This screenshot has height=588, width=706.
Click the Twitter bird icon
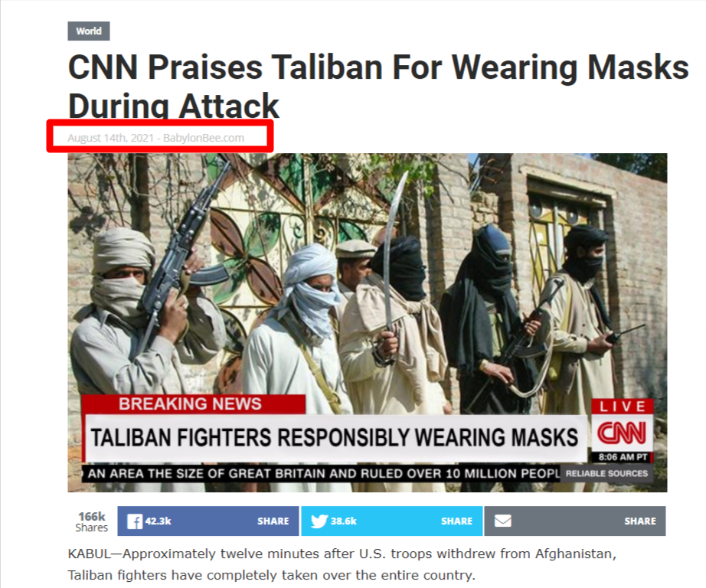(319, 521)
